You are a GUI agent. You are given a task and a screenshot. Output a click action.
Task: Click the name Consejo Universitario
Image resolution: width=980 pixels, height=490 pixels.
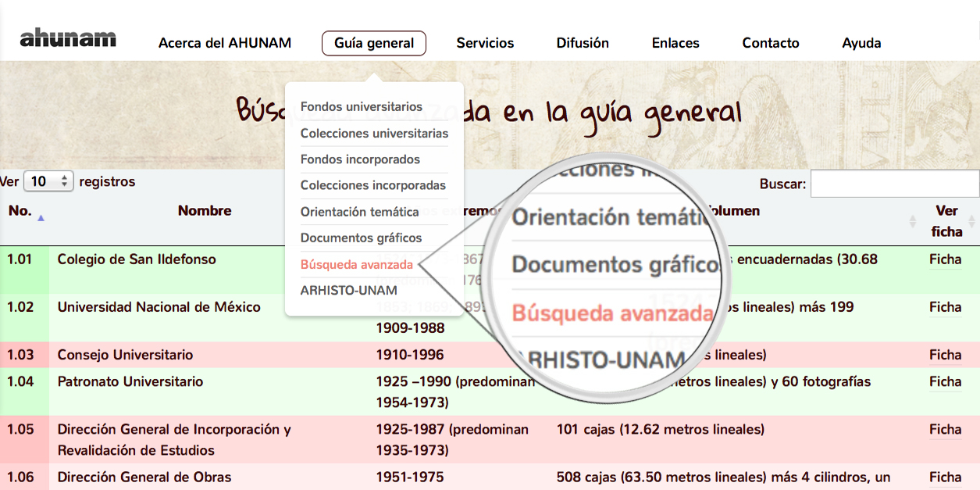coord(125,355)
